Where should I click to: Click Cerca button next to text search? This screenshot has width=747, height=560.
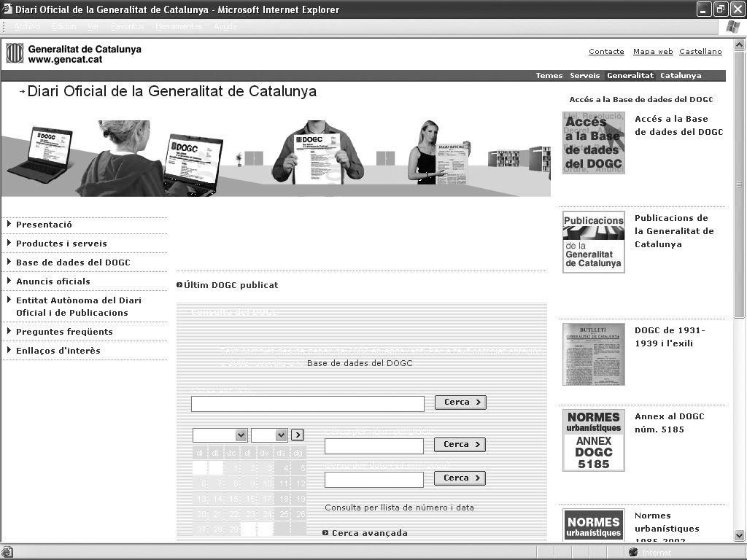pos(460,402)
